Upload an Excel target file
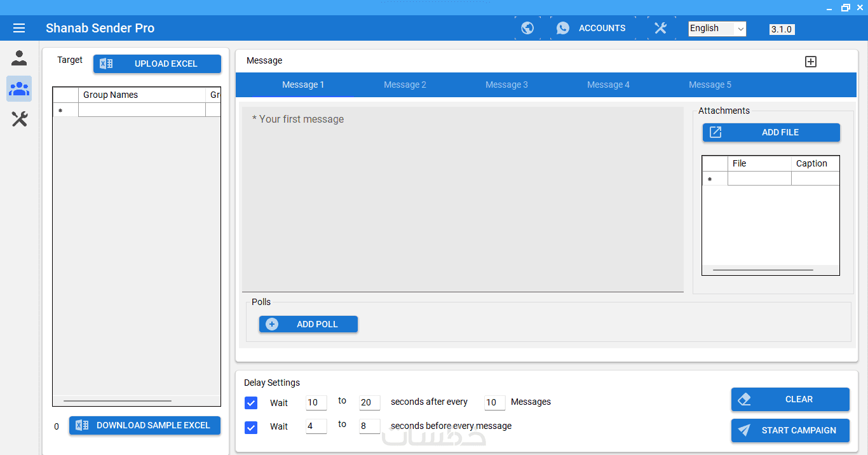Viewport: 868px width, 455px height. pyautogui.click(x=158, y=64)
